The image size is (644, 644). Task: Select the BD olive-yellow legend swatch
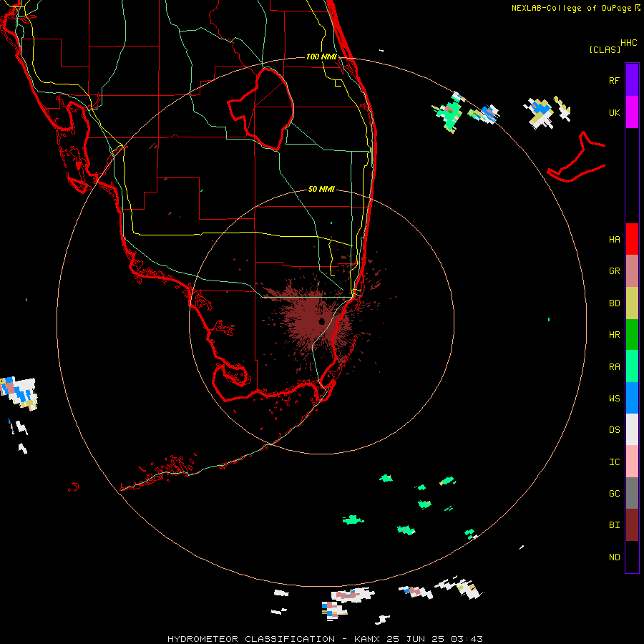click(x=632, y=303)
